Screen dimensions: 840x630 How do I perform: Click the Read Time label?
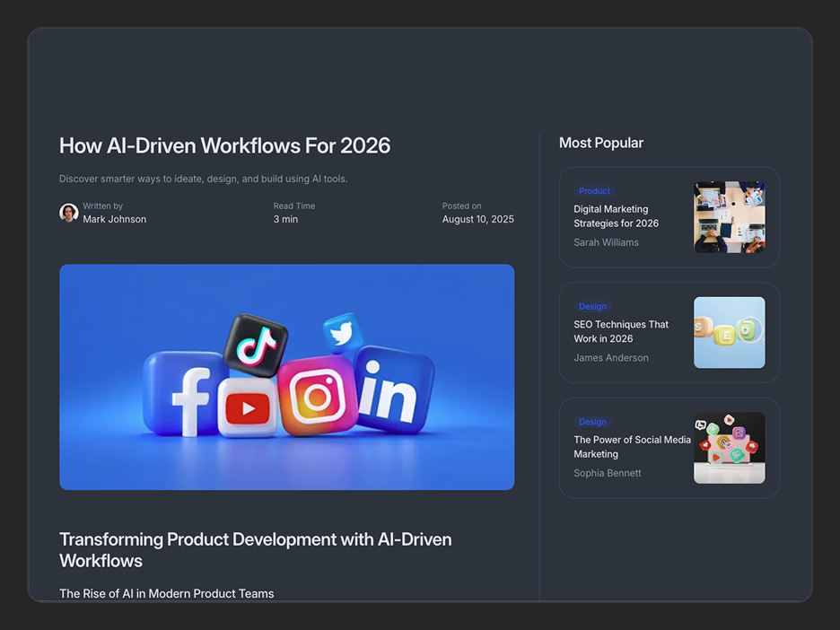pyautogui.click(x=294, y=206)
